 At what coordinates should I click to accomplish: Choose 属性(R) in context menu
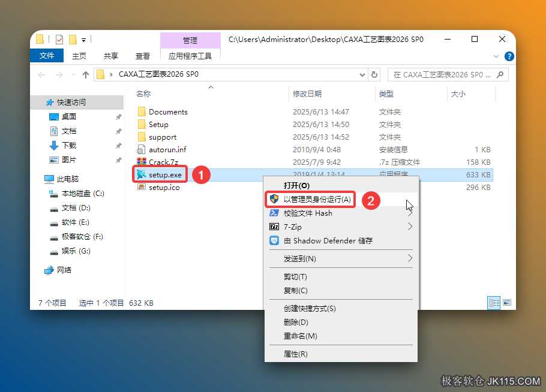click(x=341, y=354)
